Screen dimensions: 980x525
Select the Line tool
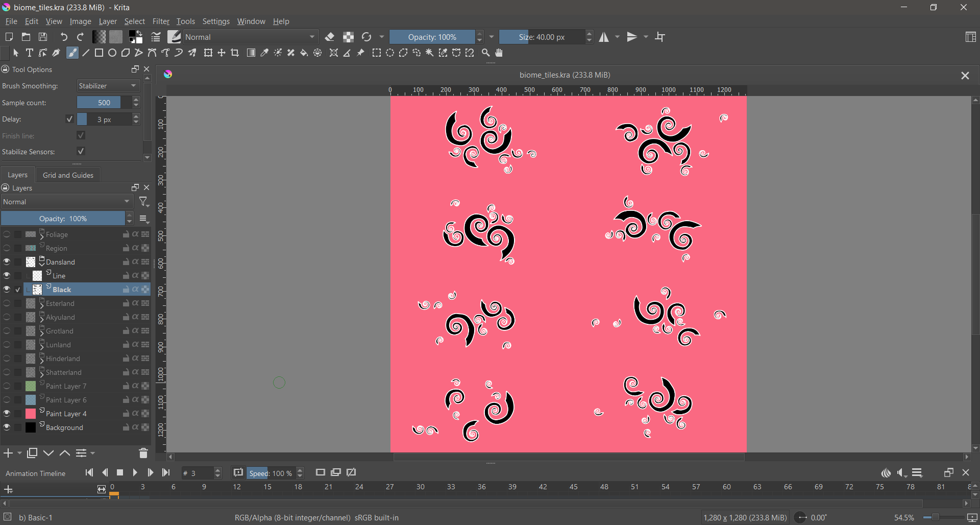point(86,53)
